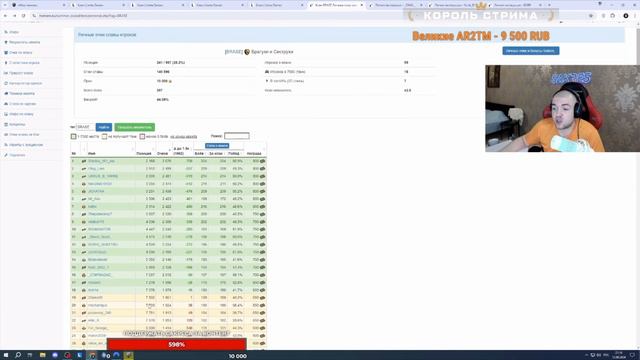Image resolution: width=640 pixels, height=360 pixels.
Task: Click the reward tank icon in table row 10
Action: [x=262, y=229]
